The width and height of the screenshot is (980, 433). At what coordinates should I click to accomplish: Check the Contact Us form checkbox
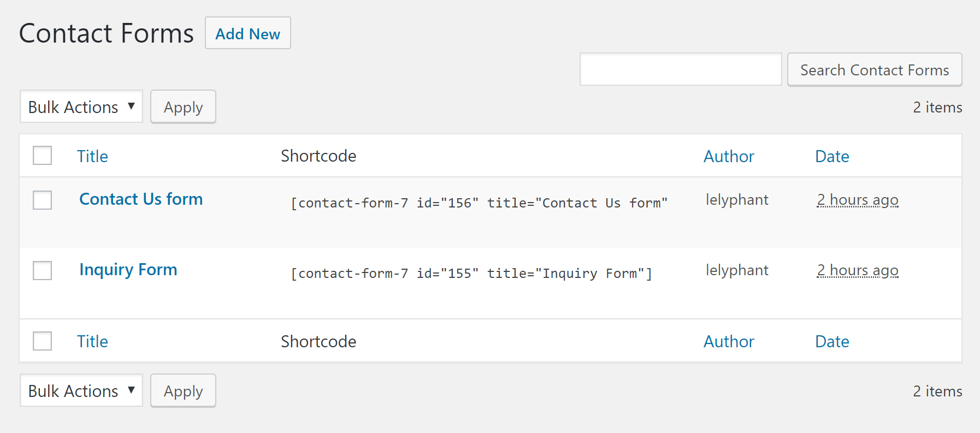[x=42, y=200]
